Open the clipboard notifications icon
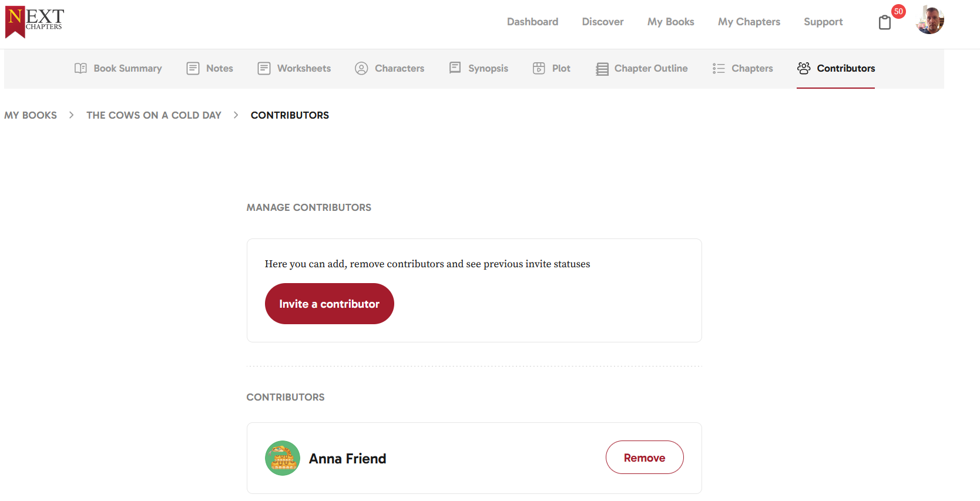980x501 pixels. point(885,22)
